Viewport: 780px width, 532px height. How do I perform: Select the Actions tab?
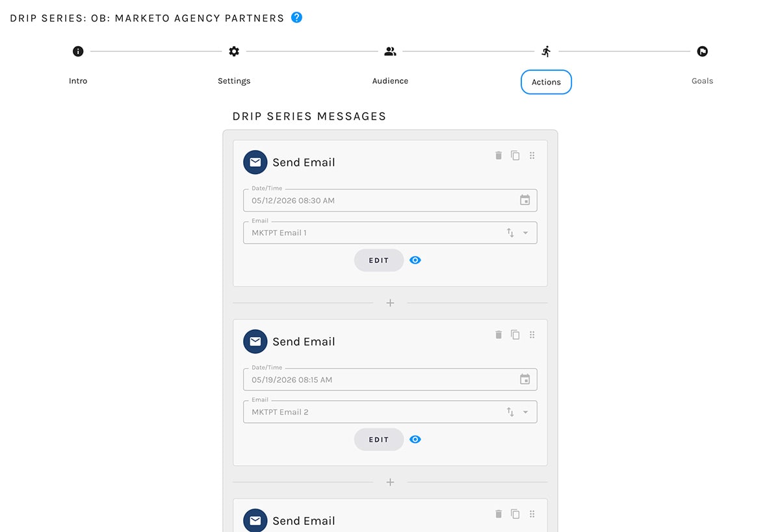coord(546,82)
